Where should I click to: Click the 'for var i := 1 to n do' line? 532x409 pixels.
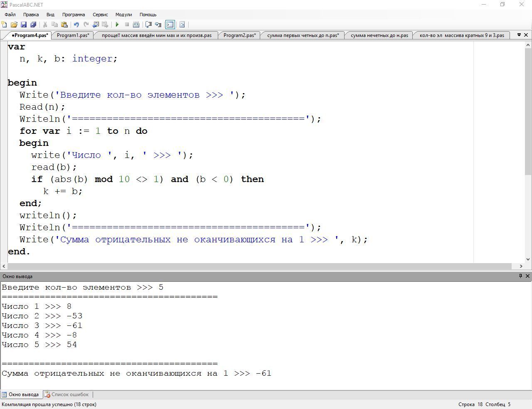tap(84, 131)
